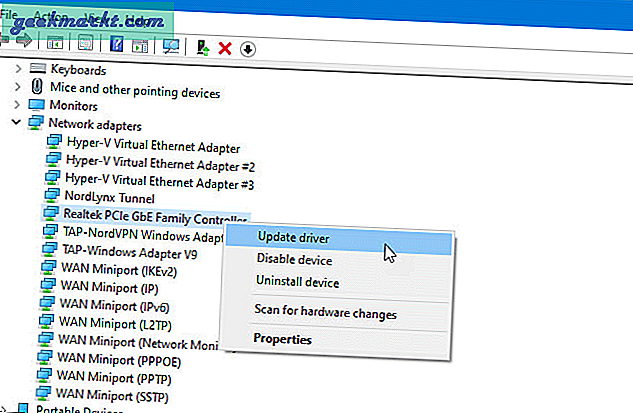Viewport: 633px width, 413px height.
Task: Choose Disable device from context menu
Action: coord(294,259)
